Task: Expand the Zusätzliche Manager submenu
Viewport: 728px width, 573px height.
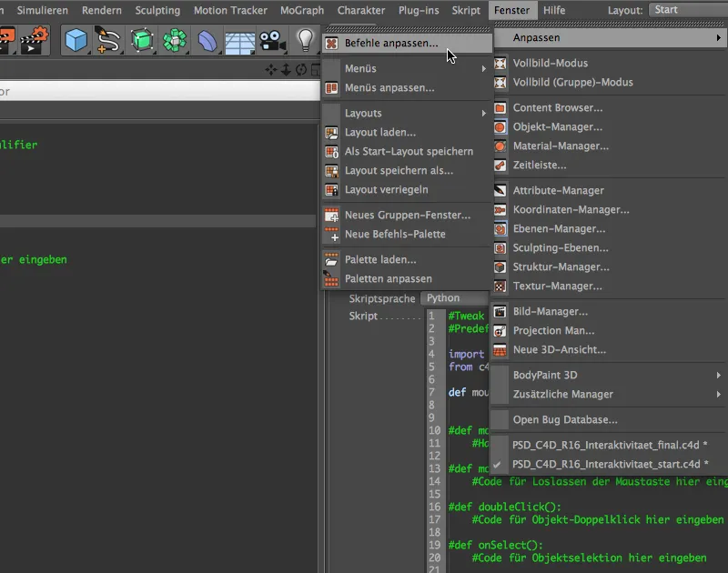Action: pyautogui.click(x=610, y=395)
